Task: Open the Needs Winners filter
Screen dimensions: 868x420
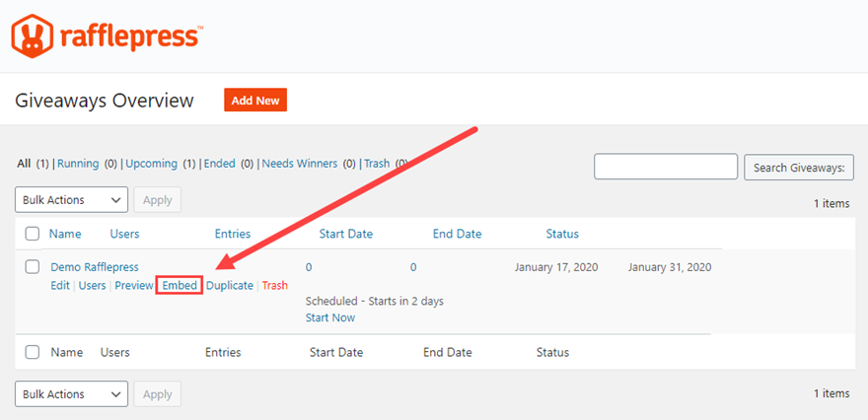Action: click(x=299, y=164)
